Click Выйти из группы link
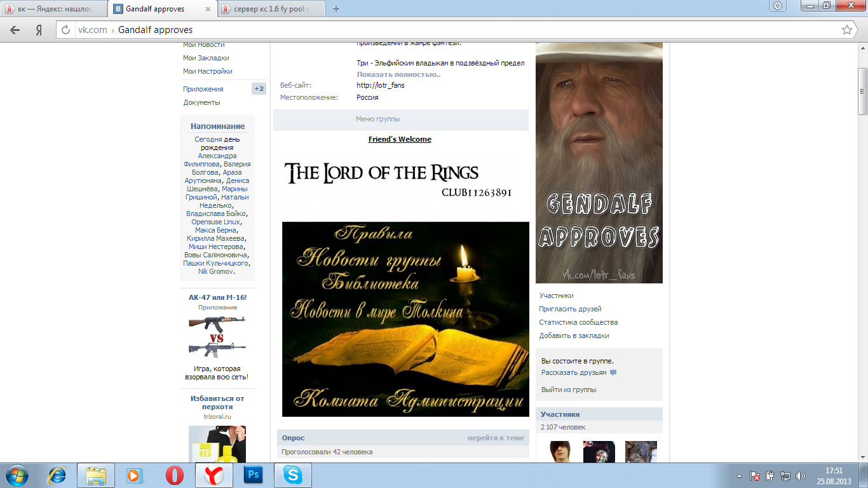 569,390
